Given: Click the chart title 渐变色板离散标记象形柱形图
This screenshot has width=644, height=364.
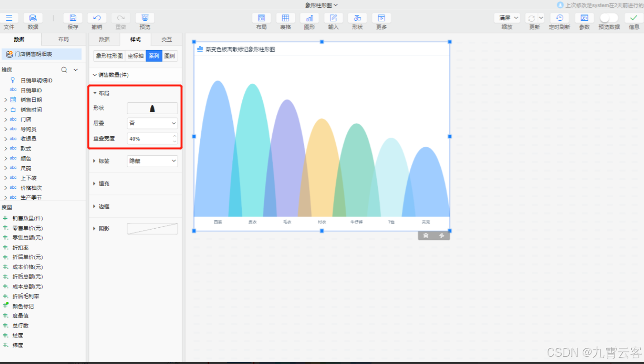Looking at the screenshot, I should click(x=240, y=49).
